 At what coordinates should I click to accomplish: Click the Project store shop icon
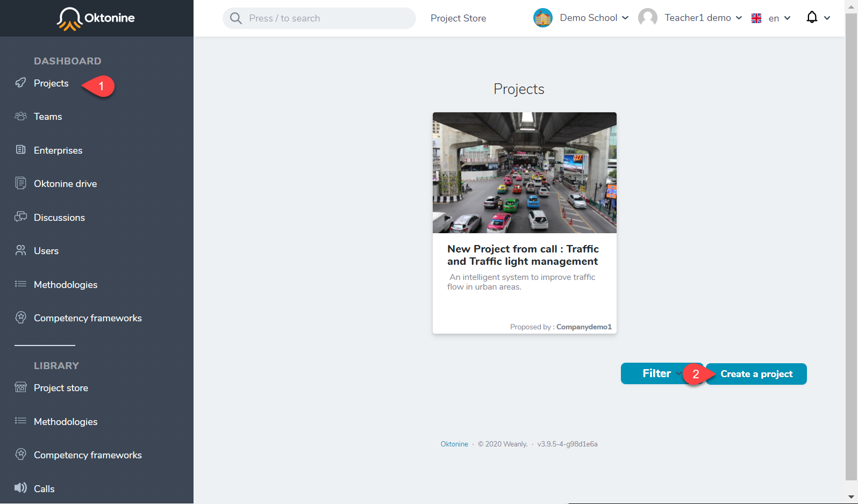(20, 387)
